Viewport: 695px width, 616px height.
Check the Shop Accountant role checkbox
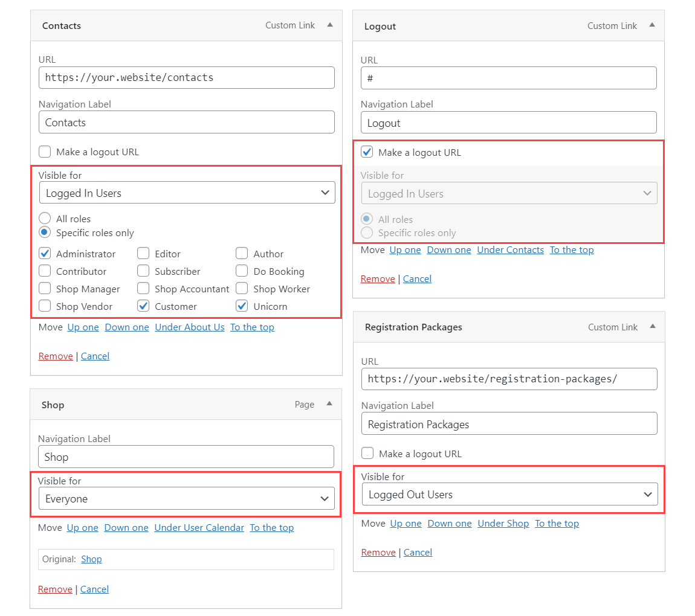point(143,288)
